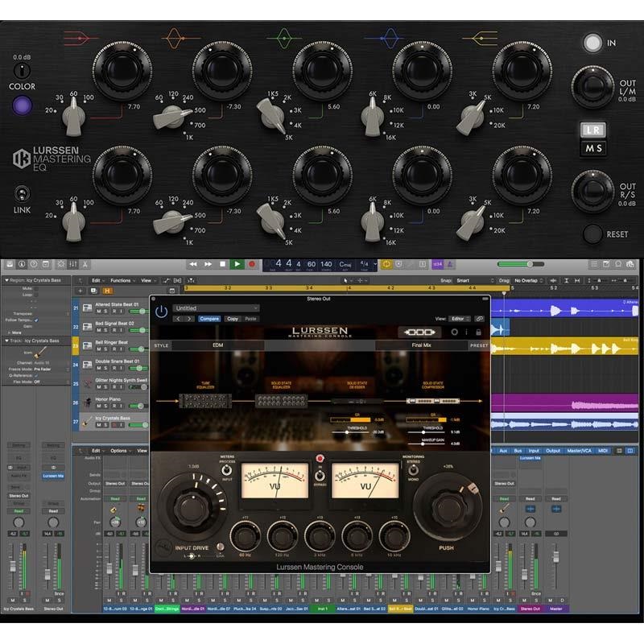Select LR processing mode
This screenshot has width=644, height=644.
pyautogui.click(x=593, y=130)
